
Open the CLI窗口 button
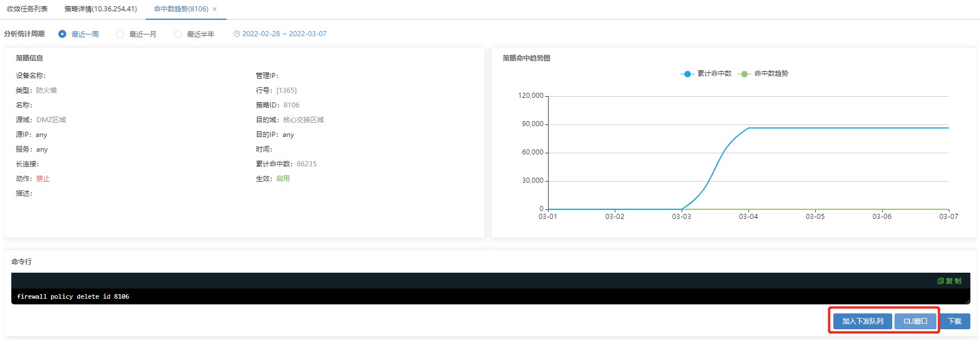coord(915,321)
